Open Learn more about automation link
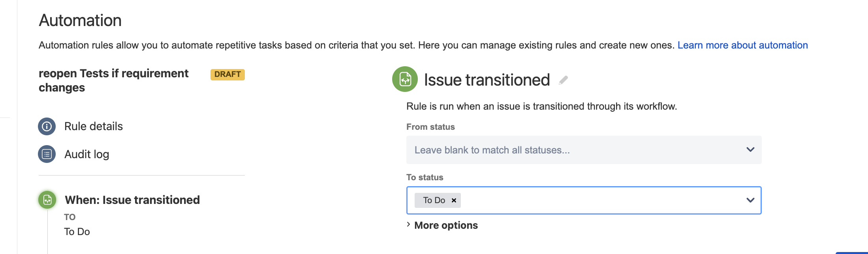 click(742, 45)
